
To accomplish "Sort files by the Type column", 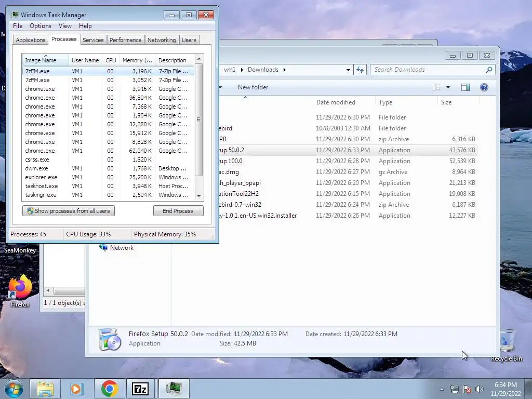I will click(406, 102).
